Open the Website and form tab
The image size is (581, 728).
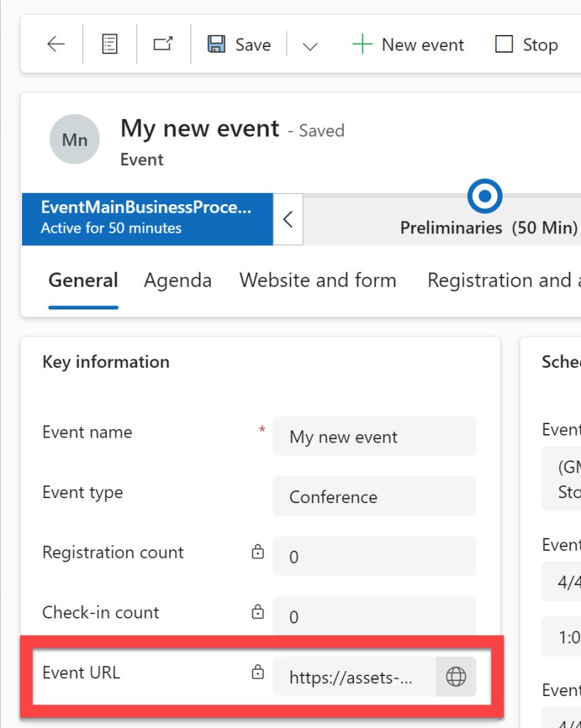coord(318,280)
